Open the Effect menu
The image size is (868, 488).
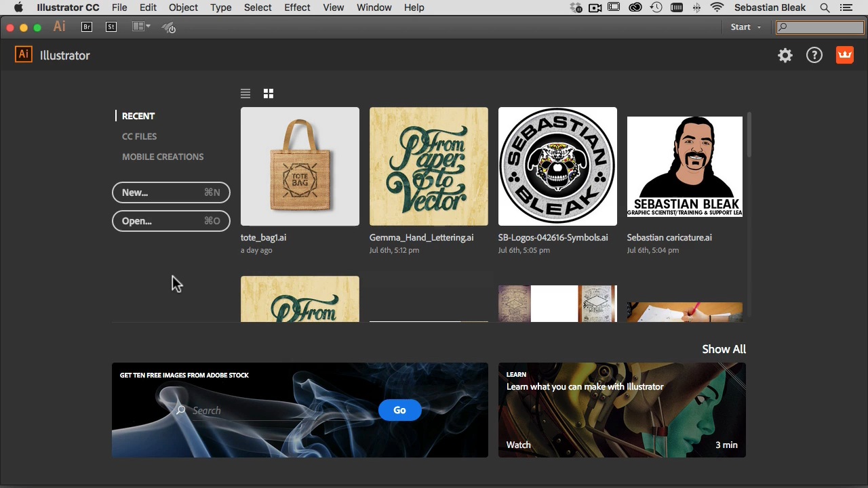pyautogui.click(x=297, y=7)
